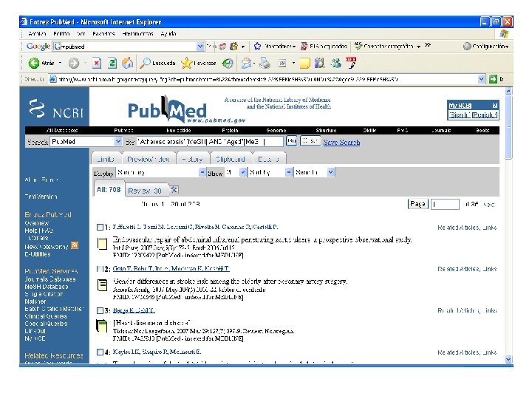
Task: Click the Configuración icon on Google toolbar
Action: click(467, 46)
